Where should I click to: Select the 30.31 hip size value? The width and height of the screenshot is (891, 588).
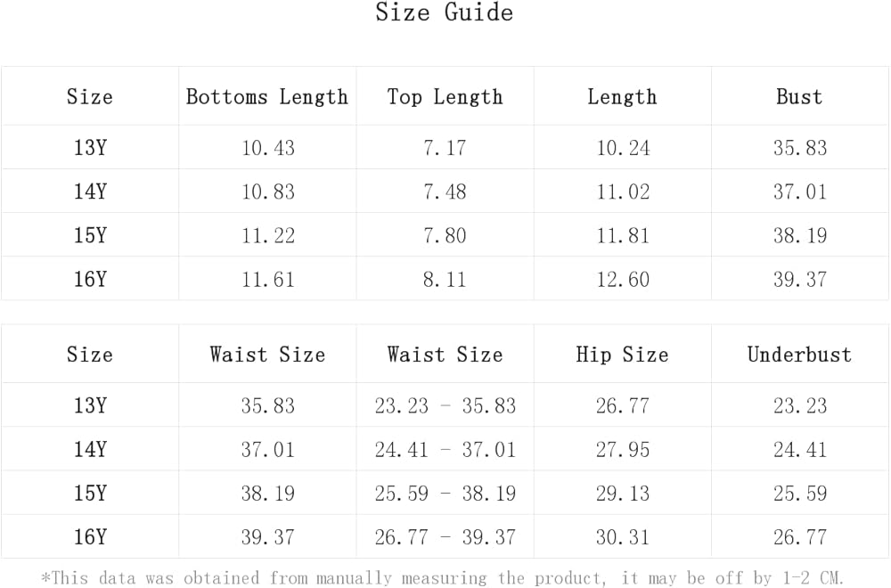pyautogui.click(x=622, y=537)
